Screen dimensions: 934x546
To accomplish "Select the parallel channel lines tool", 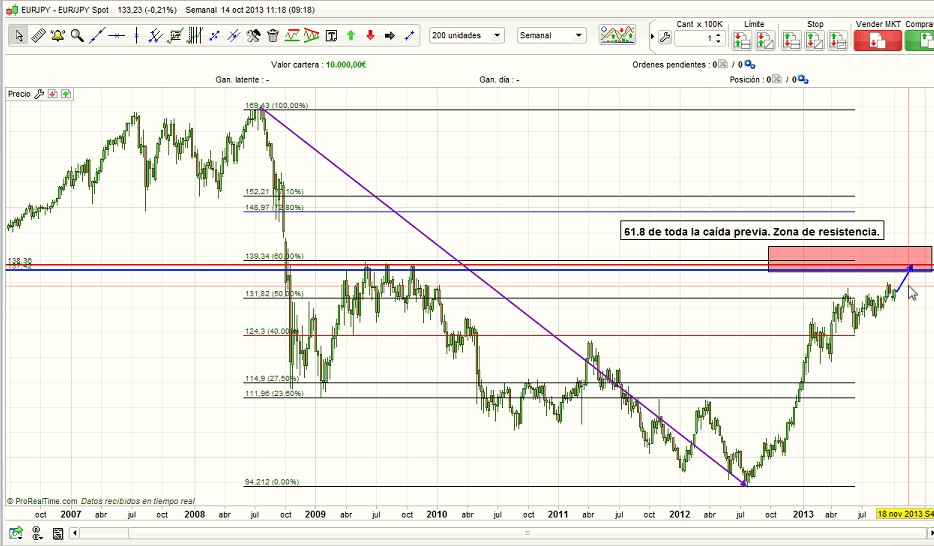I will click(155, 36).
